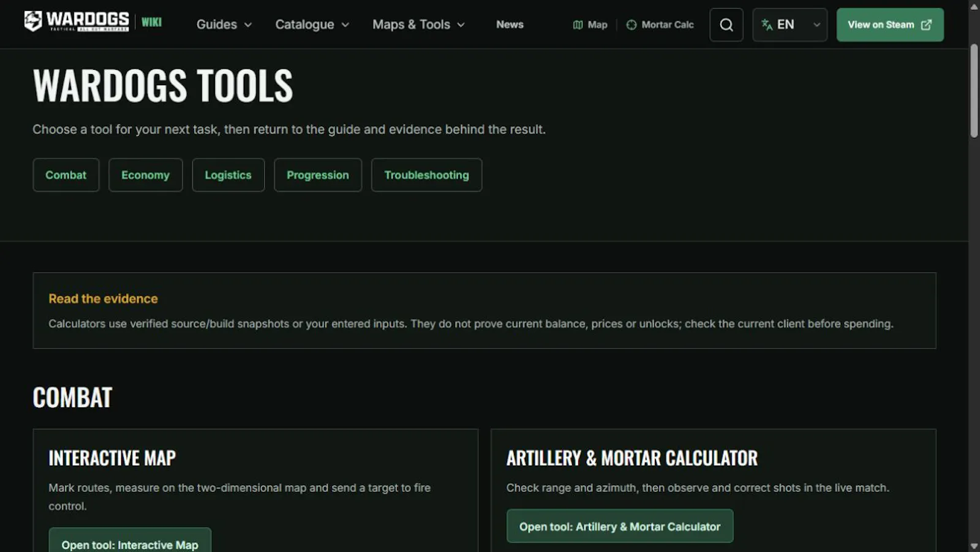Open the Catalogue menu

[312, 25]
